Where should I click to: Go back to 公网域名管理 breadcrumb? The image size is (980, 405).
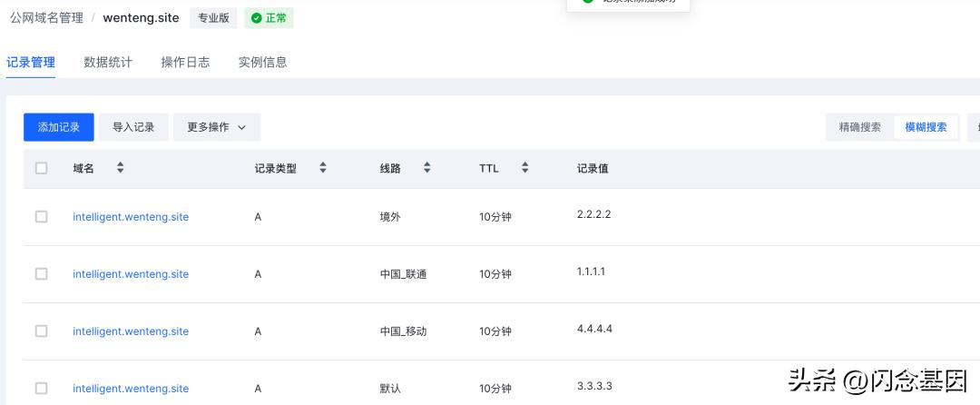(46, 18)
